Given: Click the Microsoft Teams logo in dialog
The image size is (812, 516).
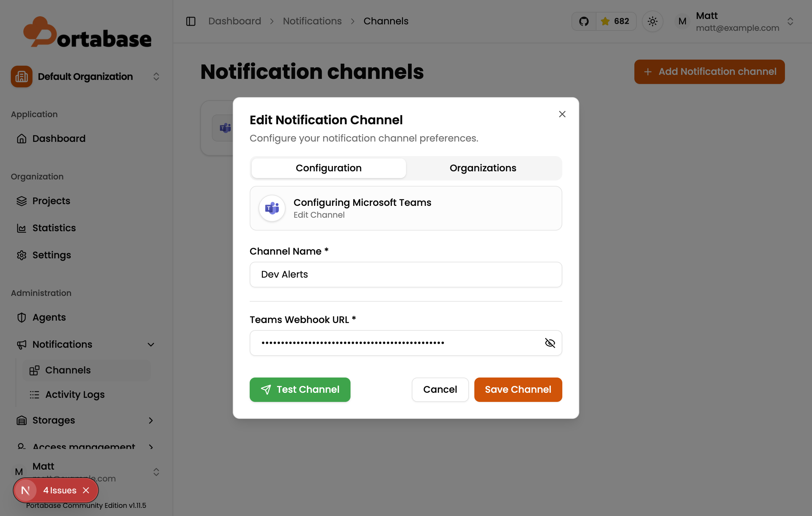Looking at the screenshot, I should [x=272, y=208].
